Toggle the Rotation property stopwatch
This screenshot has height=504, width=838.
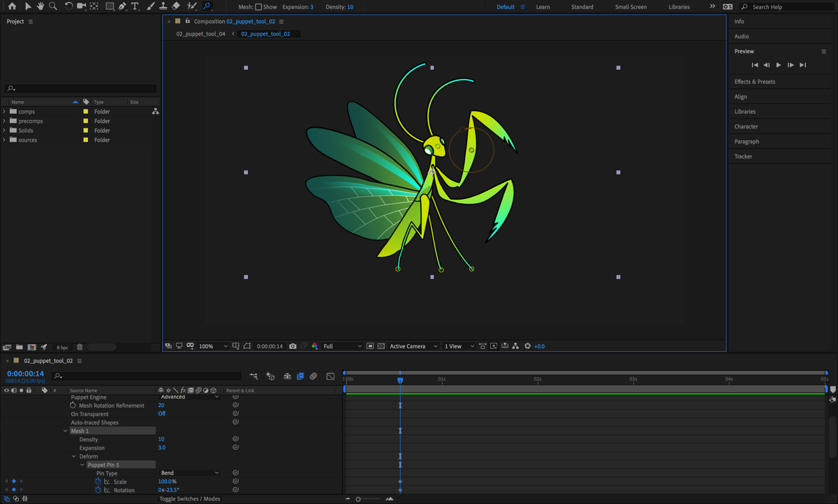click(x=98, y=490)
